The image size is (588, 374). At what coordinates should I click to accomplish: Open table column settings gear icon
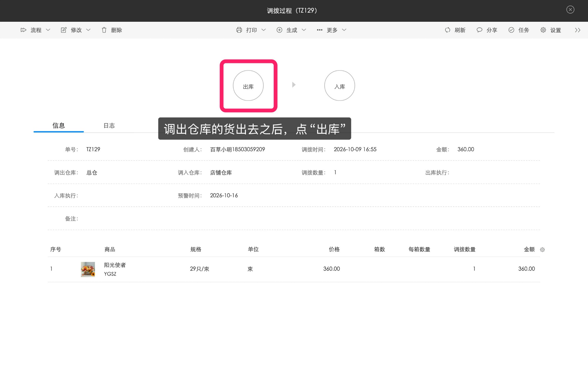click(542, 249)
